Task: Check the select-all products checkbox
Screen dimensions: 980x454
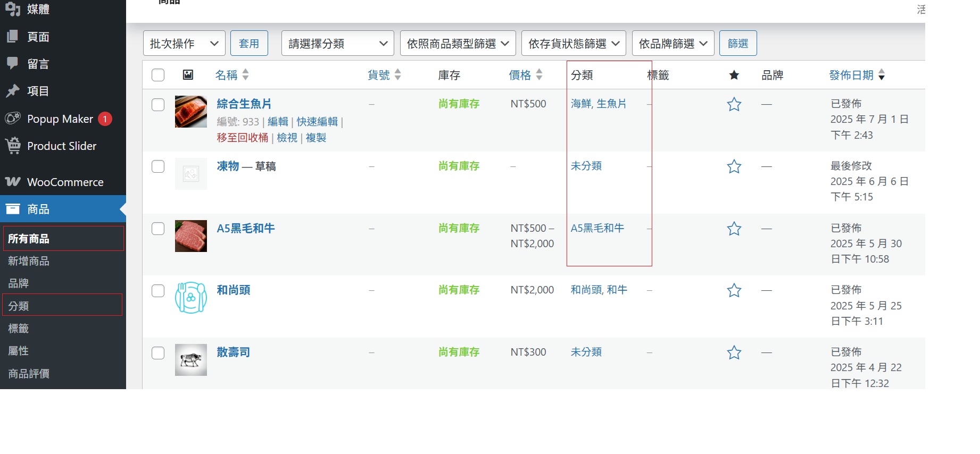Action: point(158,75)
